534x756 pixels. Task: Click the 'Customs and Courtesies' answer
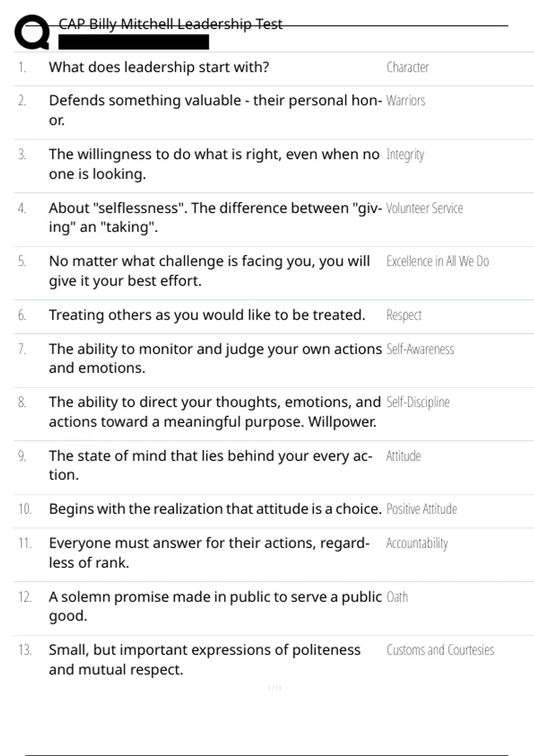click(440, 650)
